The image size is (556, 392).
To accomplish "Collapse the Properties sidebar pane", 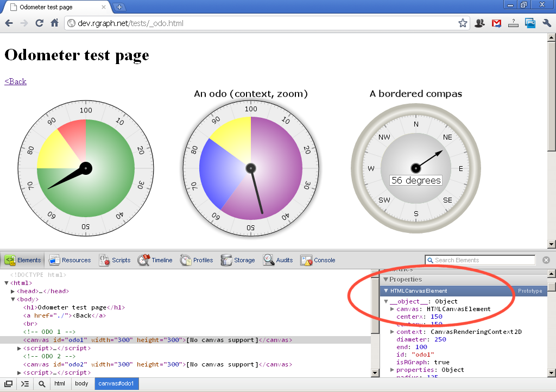I will coord(386,279).
